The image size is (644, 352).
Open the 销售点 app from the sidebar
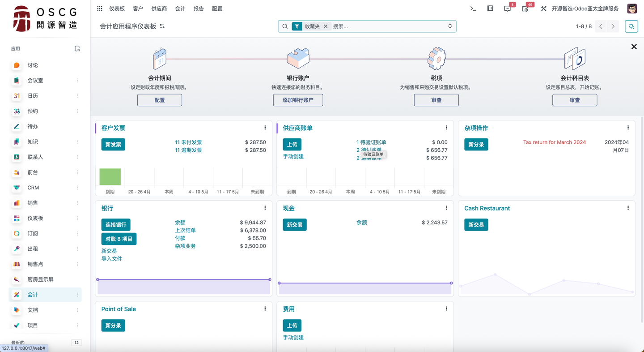35,264
